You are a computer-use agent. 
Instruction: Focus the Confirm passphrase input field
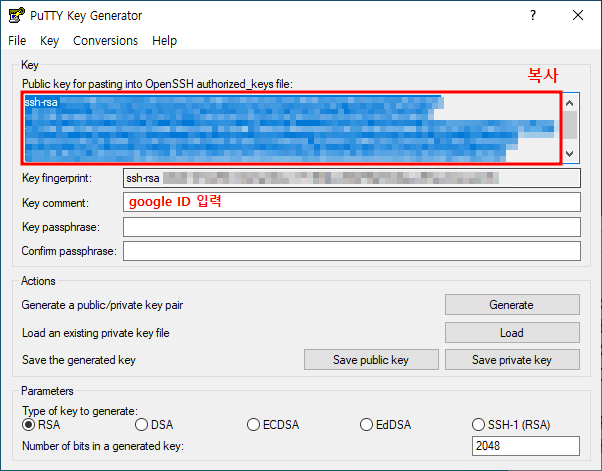(352, 251)
